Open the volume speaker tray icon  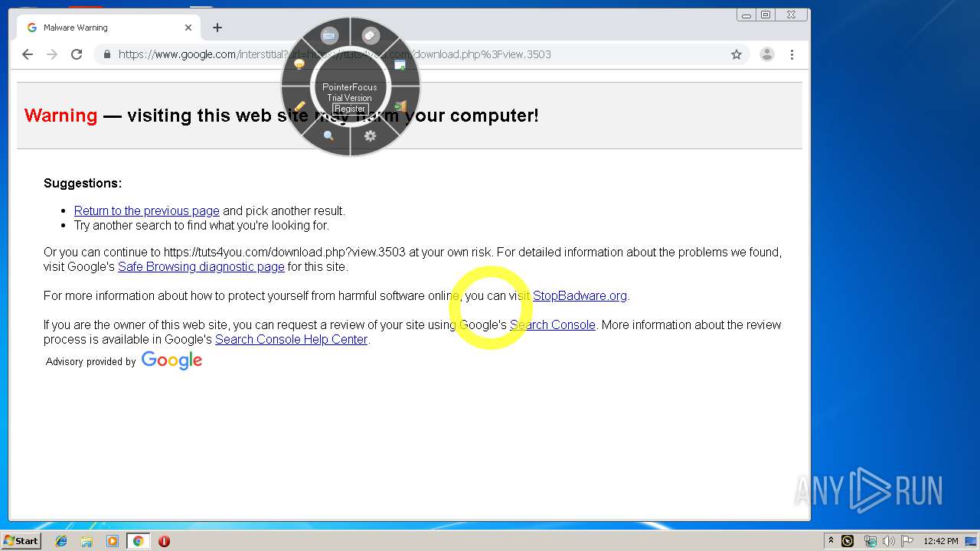(x=888, y=541)
